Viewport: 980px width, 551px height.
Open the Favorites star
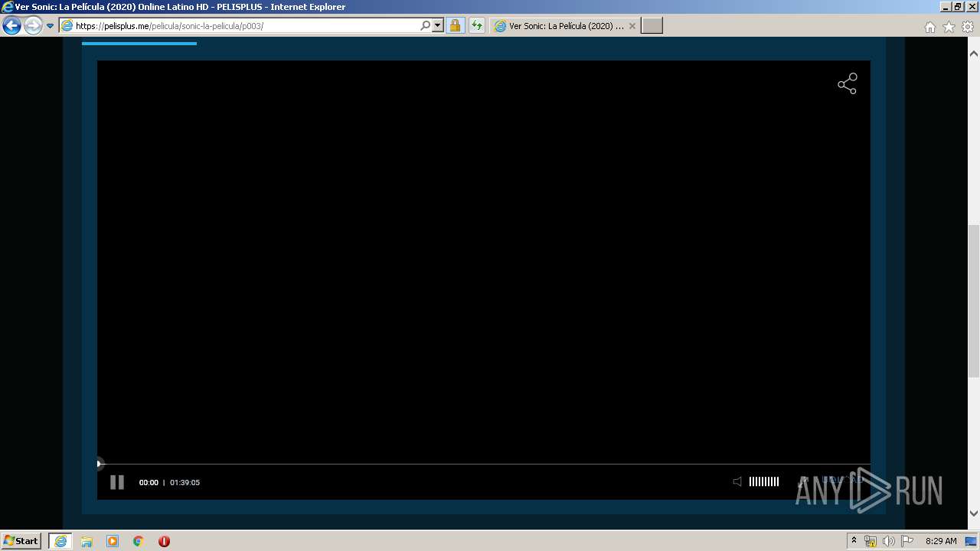[949, 27]
